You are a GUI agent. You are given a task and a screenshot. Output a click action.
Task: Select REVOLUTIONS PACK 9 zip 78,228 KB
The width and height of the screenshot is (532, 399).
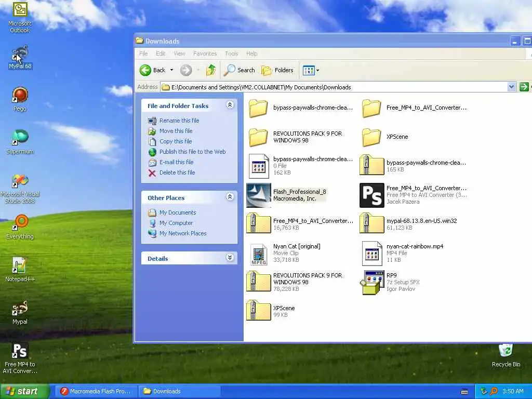295,282
